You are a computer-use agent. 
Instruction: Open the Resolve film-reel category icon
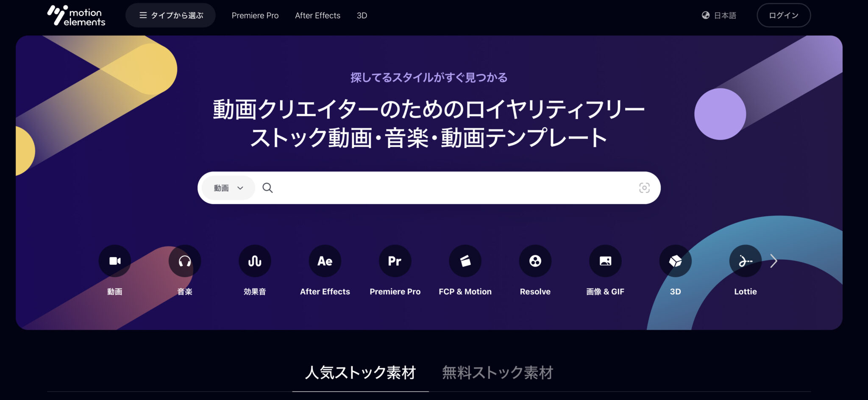[535, 261]
